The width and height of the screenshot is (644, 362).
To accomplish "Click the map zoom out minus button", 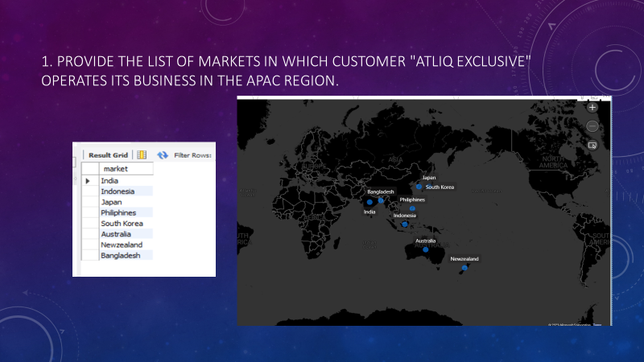I will point(592,126).
